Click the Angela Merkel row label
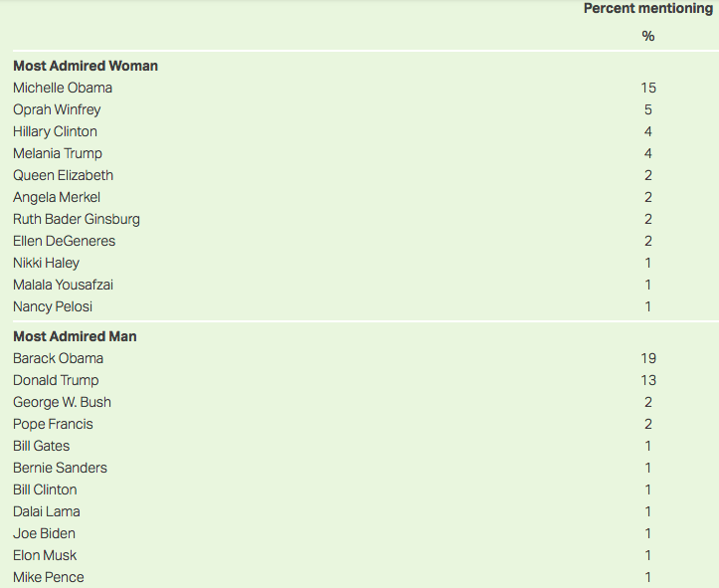The image size is (719, 588). tap(57, 197)
